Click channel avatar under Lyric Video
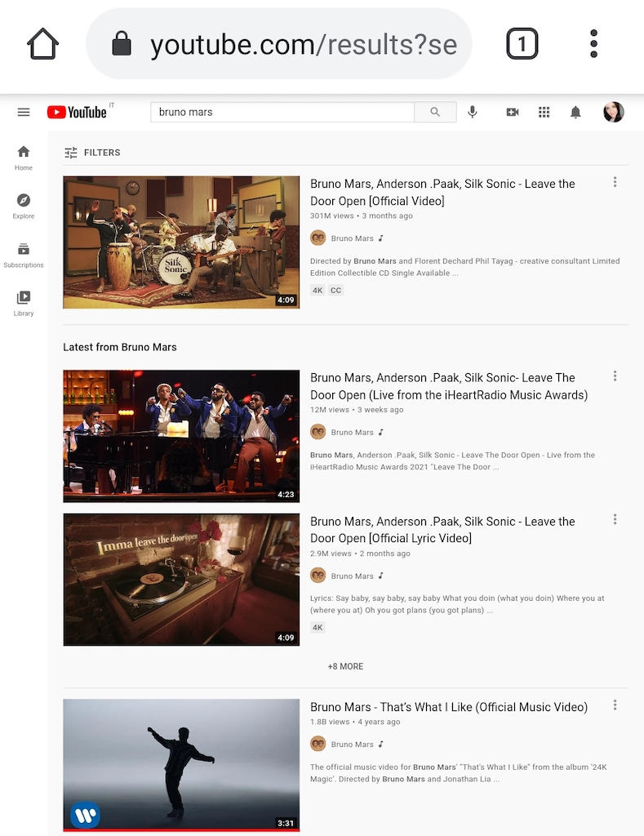The image size is (644, 836). tap(318, 576)
